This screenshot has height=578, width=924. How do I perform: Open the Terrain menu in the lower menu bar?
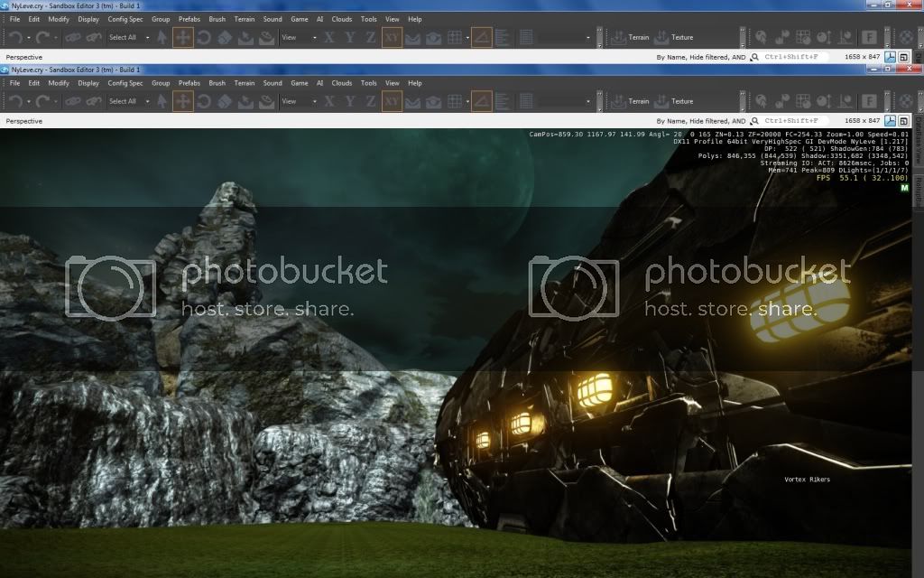pyautogui.click(x=245, y=83)
